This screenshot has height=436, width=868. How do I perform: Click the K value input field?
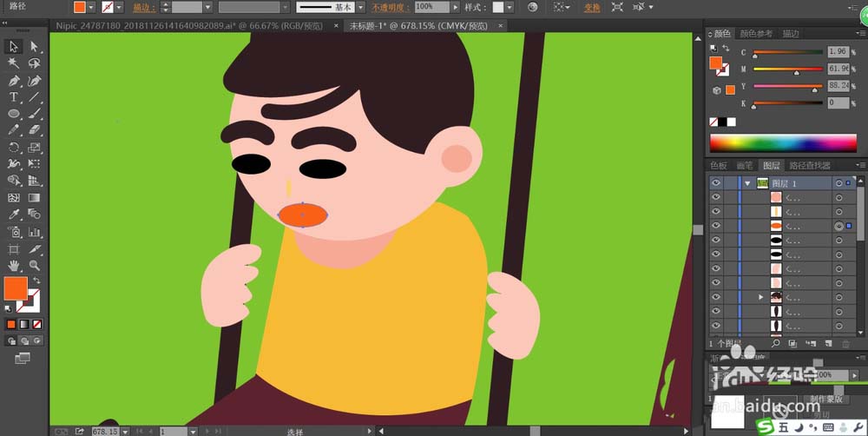point(838,103)
